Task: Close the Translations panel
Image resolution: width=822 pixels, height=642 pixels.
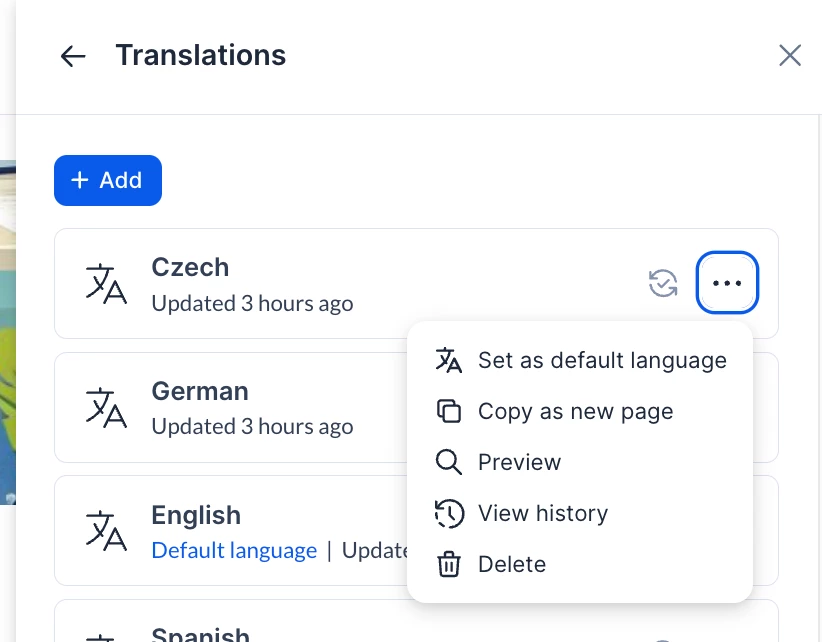Action: click(789, 56)
